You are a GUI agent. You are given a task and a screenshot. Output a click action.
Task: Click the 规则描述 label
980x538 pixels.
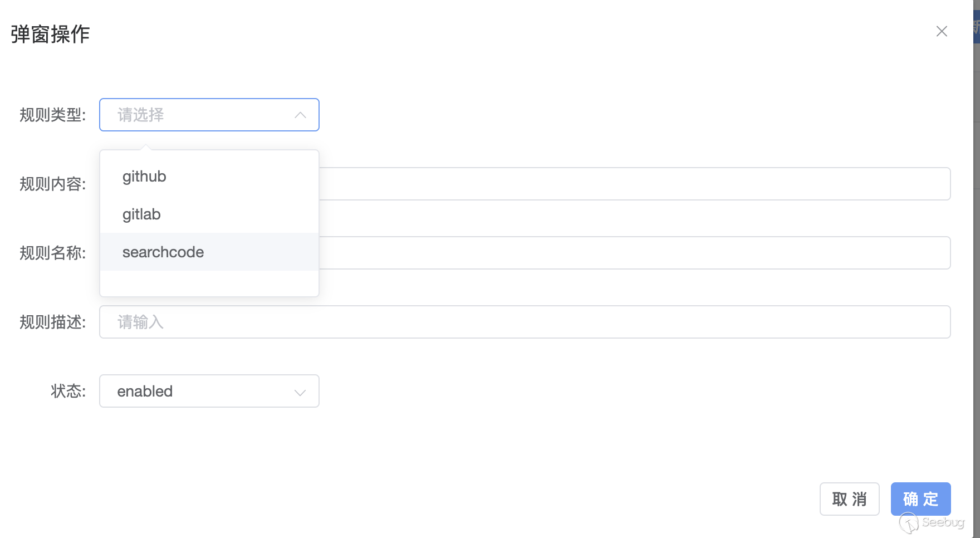52,322
